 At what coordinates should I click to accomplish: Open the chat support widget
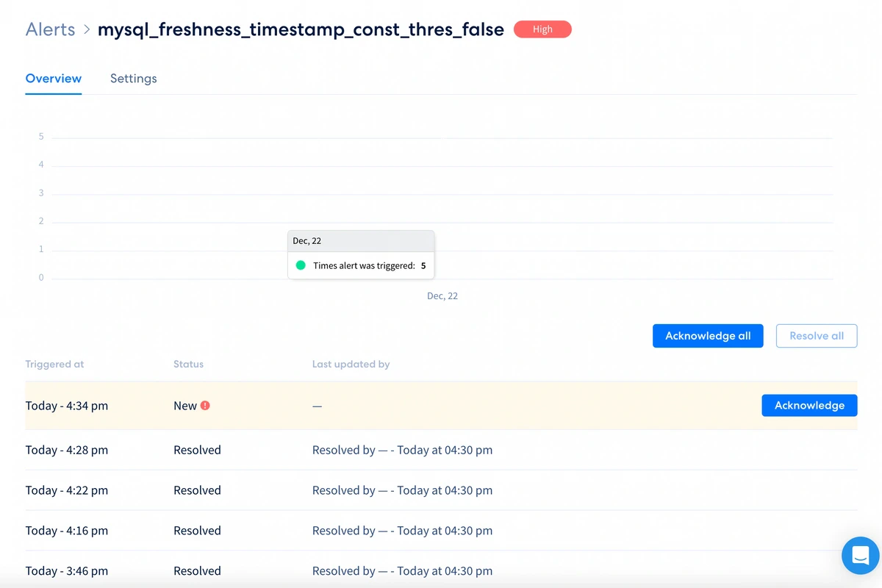[860, 556]
